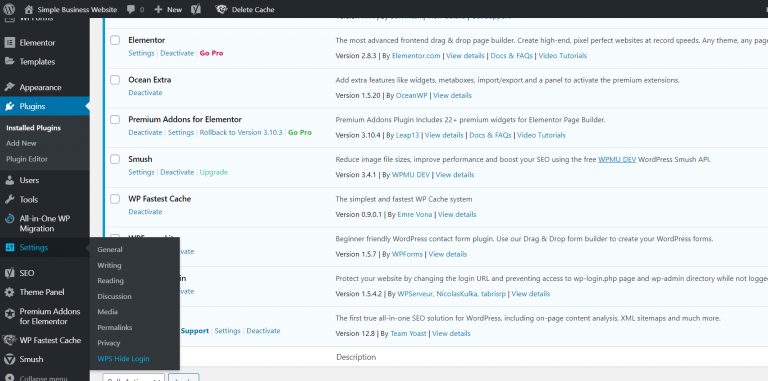
Task: Check the Elementor plugin checkbox
Action: (x=115, y=40)
